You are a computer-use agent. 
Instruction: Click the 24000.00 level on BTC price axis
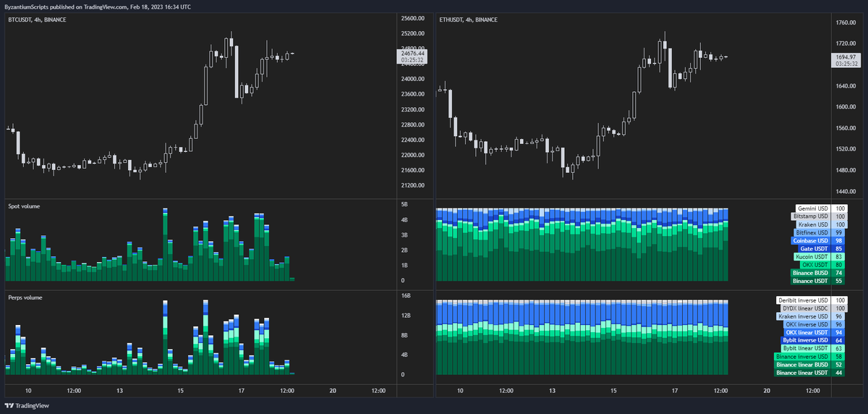tap(412, 79)
